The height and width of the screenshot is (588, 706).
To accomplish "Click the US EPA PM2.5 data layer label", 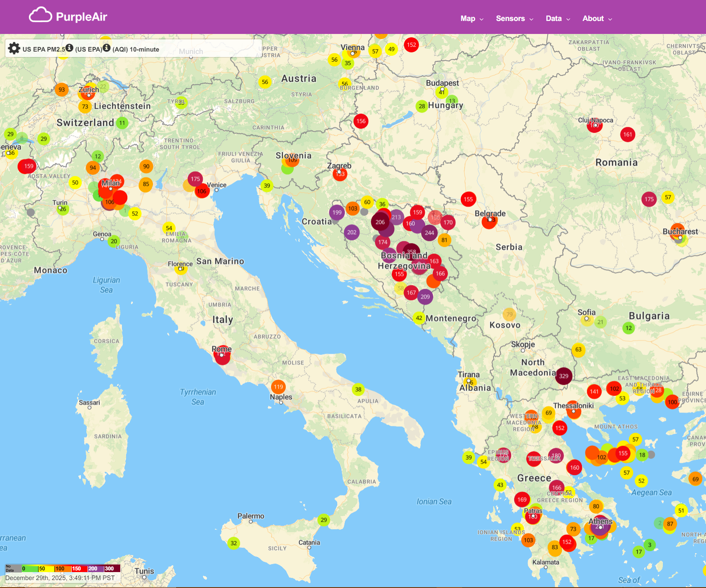I will tap(44, 49).
